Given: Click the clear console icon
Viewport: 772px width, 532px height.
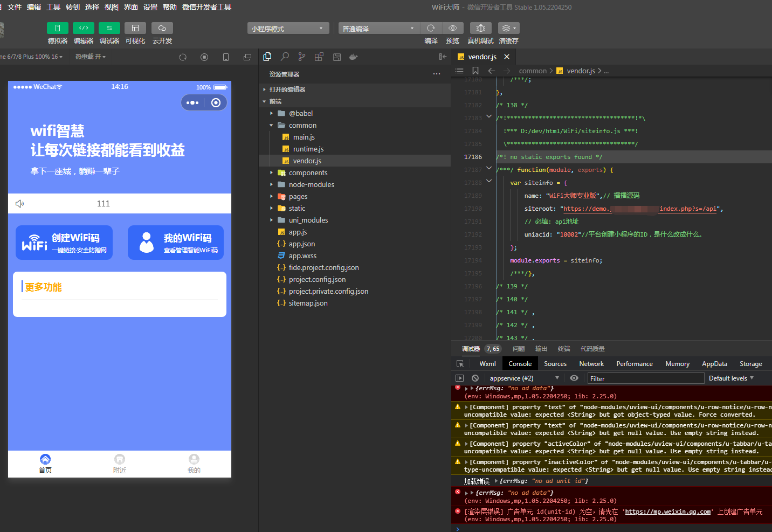Looking at the screenshot, I should pyautogui.click(x=475, y=378).
